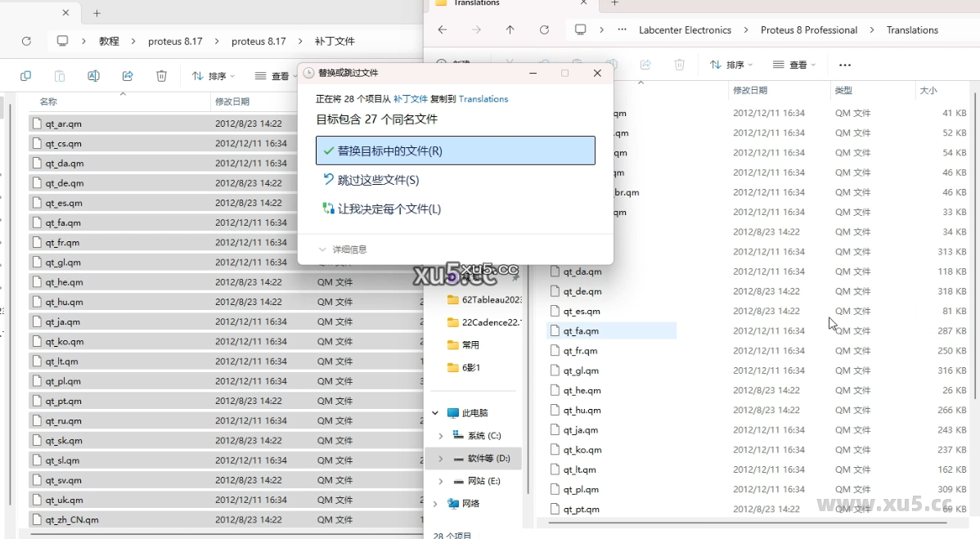The width and height of the screenshot is (980, 539).
Task: Open the See more (...) menu in right toolbar
Action: click(x=845, y=65)
